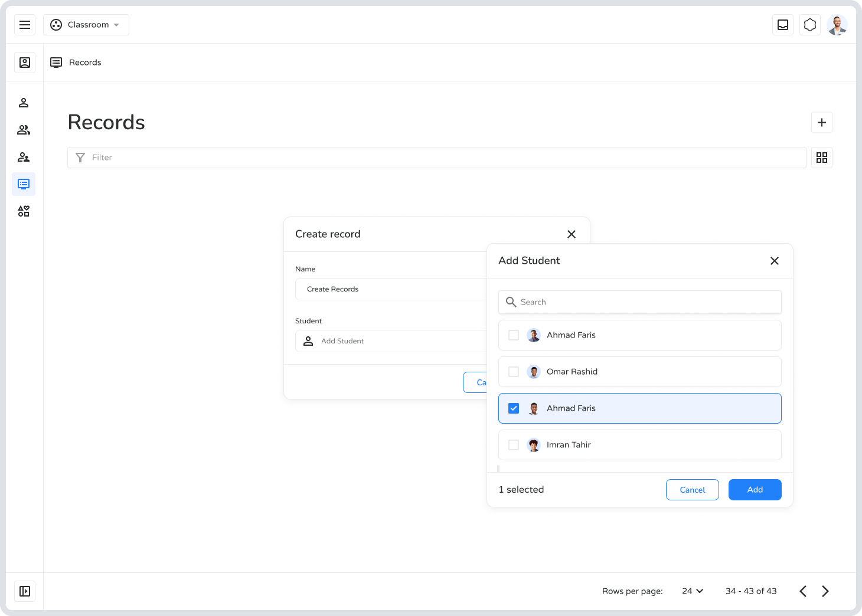
Task: Go to the previous page
Action: 803,591
